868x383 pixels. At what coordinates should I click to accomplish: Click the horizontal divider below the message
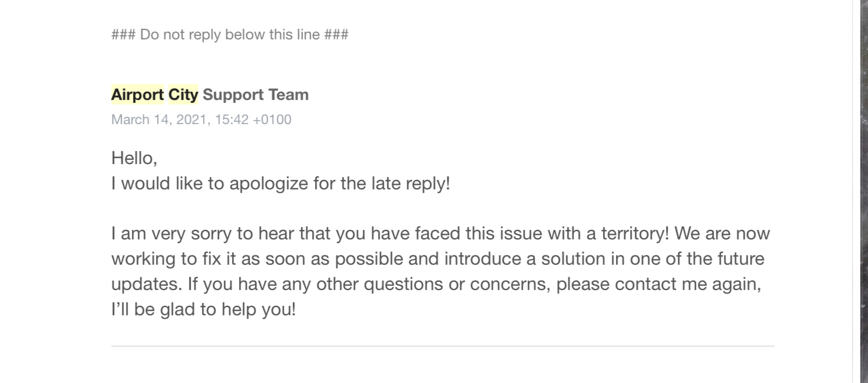[x=443, y=347]
